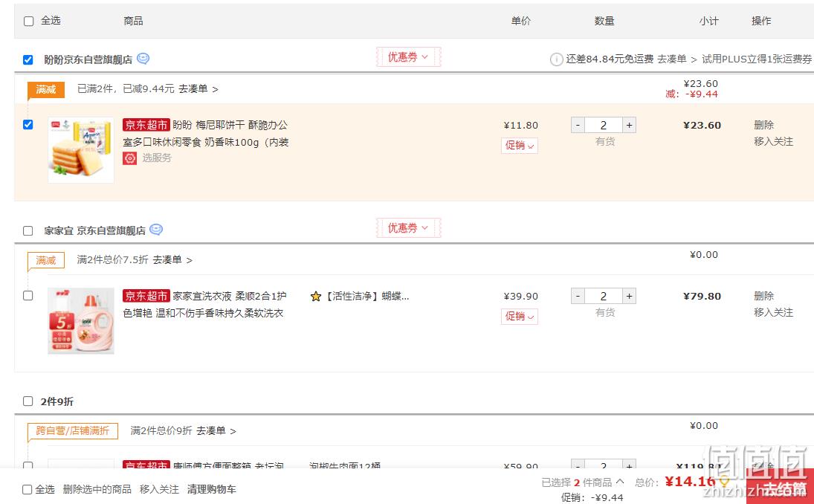
Task: Click 去凑单 after 满2件总价9折
Action: pyautogui.click(x=216, y=431)
